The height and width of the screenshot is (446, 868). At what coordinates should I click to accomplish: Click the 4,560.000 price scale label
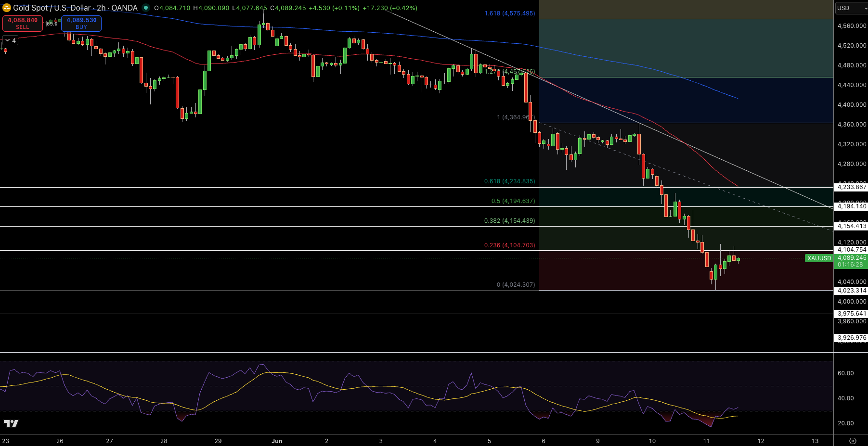852,26
